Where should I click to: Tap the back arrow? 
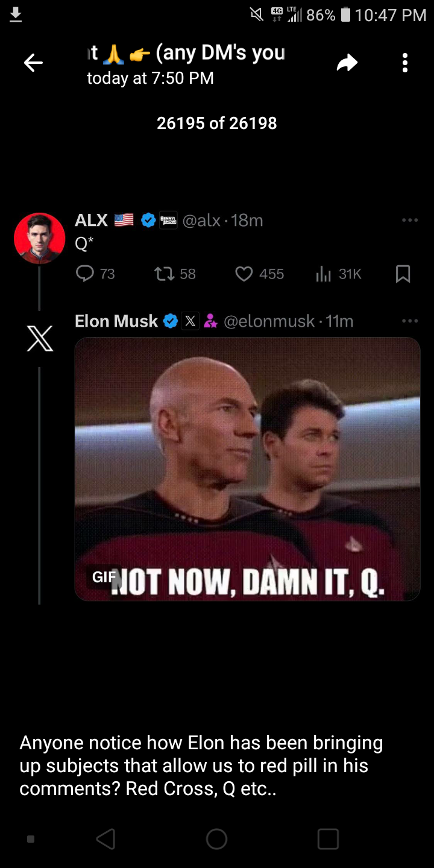pos(33,63)
